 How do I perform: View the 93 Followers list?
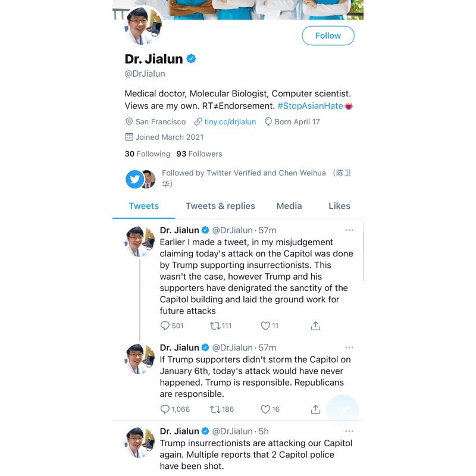[x=199, y=154]
